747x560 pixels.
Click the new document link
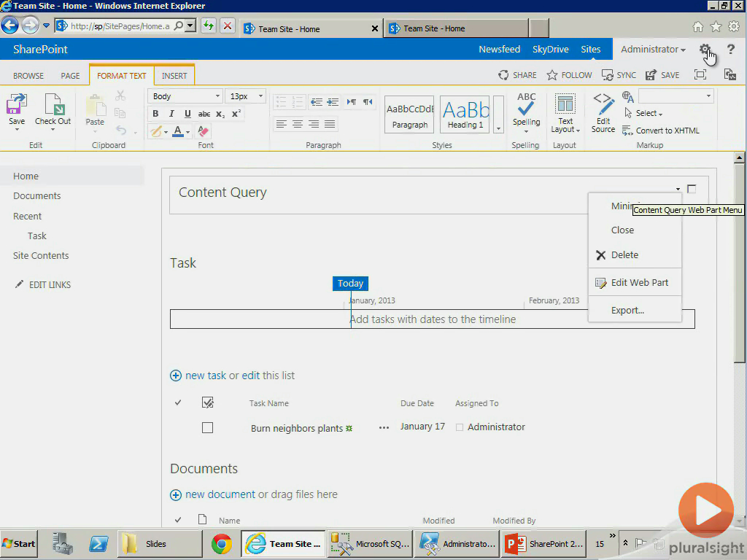[x=220, y=494]
